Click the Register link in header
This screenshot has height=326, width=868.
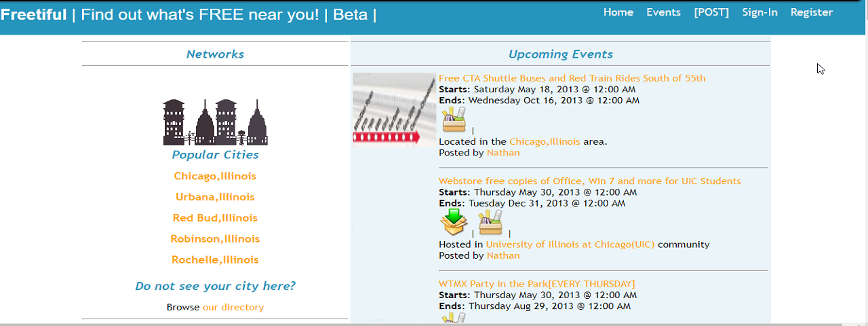[x=812, y=12]
